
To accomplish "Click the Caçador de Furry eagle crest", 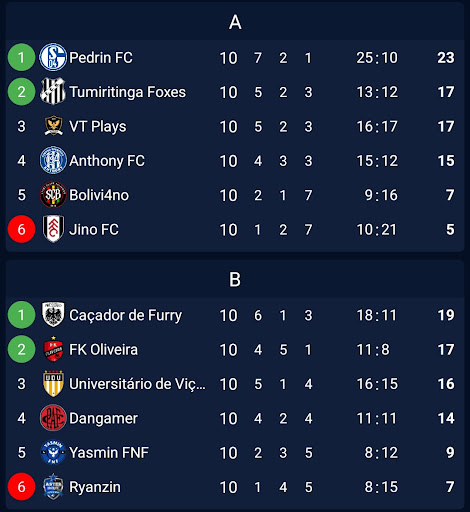I will pyautogui.click(x=53, y=315).
